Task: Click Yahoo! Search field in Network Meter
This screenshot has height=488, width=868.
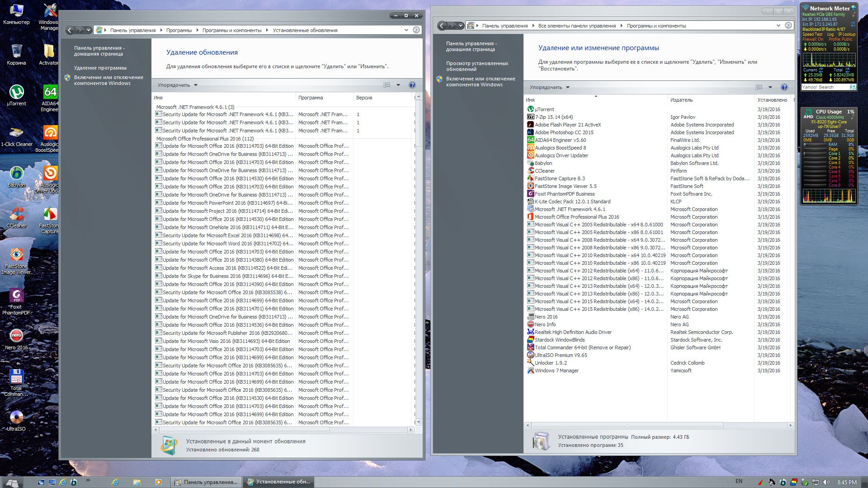Action: click(x=825, y=87)
